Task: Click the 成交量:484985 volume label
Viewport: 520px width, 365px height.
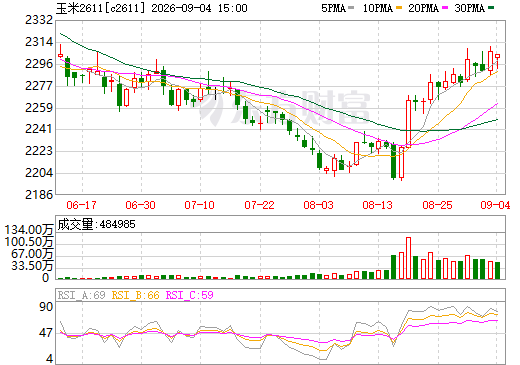Action: (x=97, y=224)
